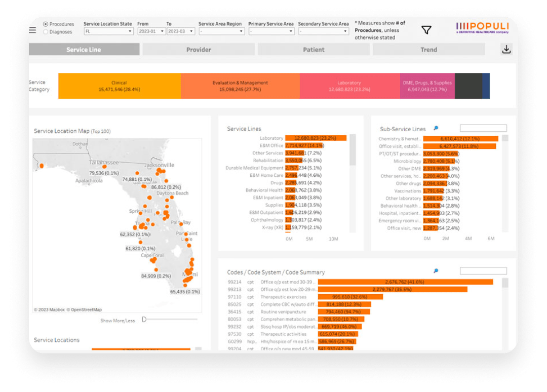Viewport: 547px width, 392px height.
Task: Open the Service Area Region dropdown
Action: [x=221, y=31]
